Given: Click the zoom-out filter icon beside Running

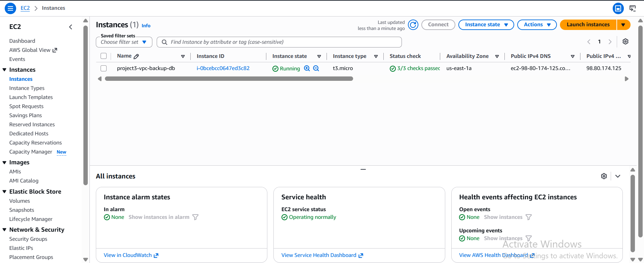Looking at the screenshot, I should click(x=316, y=68).
